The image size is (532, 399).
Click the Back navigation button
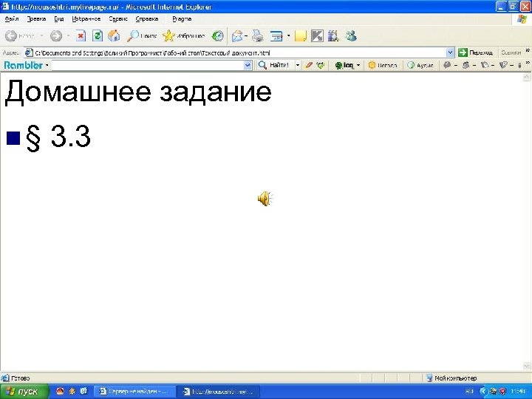(20, 36)
